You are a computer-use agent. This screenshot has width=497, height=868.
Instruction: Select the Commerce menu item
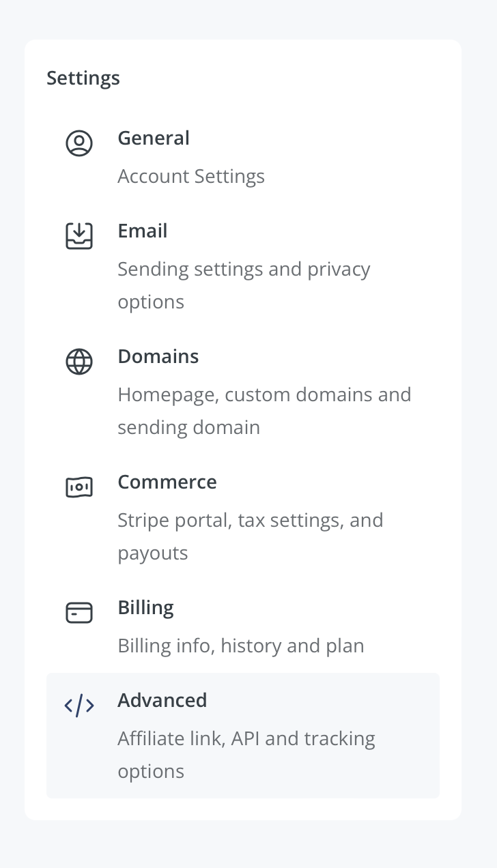coord(243,517)
